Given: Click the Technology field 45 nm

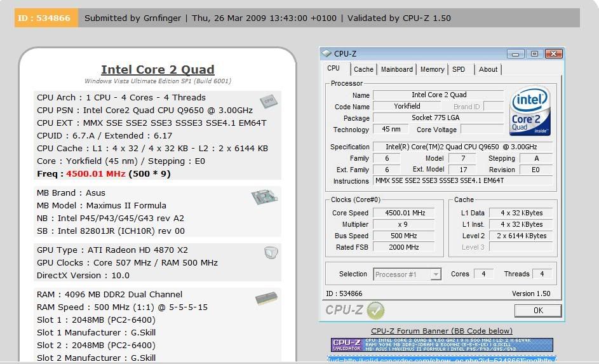Looking at the screenshot, I should [391, 129].
